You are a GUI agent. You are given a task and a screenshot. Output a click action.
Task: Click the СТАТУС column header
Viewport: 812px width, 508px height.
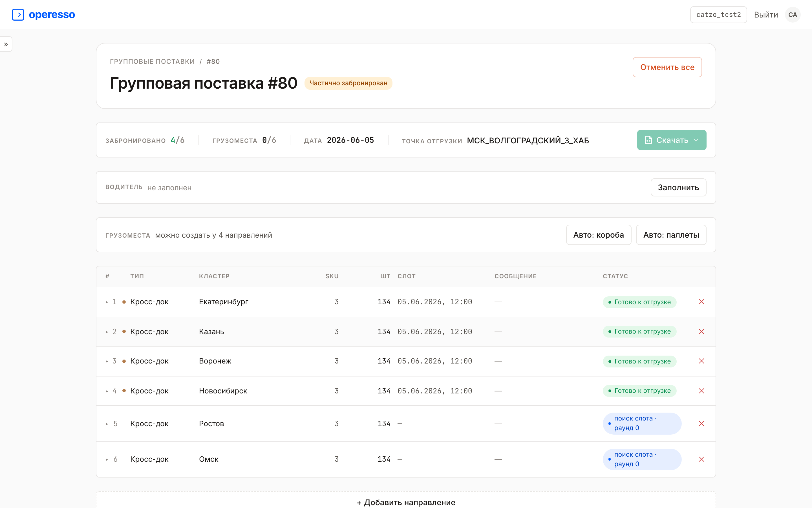pos(615,276)
